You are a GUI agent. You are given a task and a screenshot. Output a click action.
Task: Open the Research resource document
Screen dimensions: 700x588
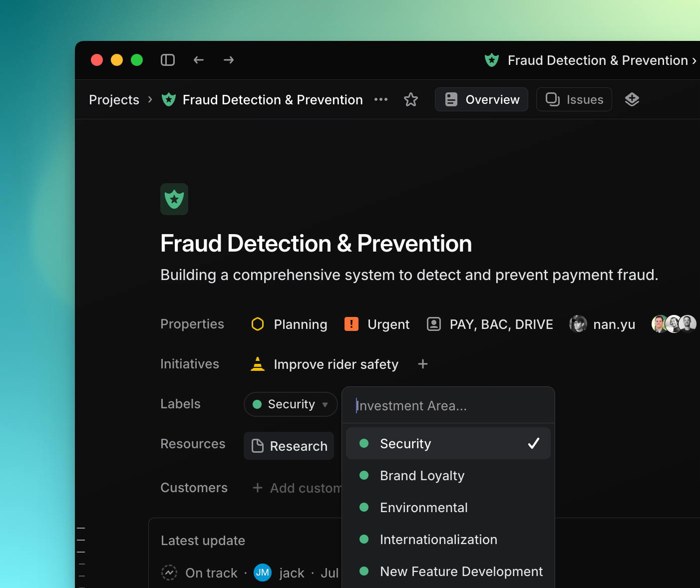[x=289, y=446]
